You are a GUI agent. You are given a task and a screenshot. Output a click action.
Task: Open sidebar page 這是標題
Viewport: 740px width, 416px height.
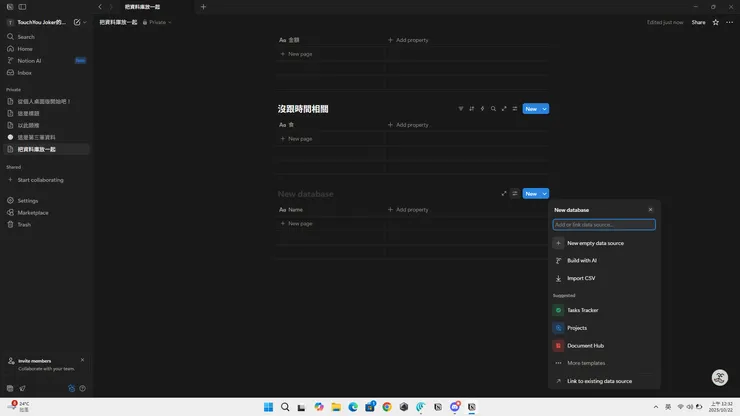pyautogui.click(x=28, y=113)
